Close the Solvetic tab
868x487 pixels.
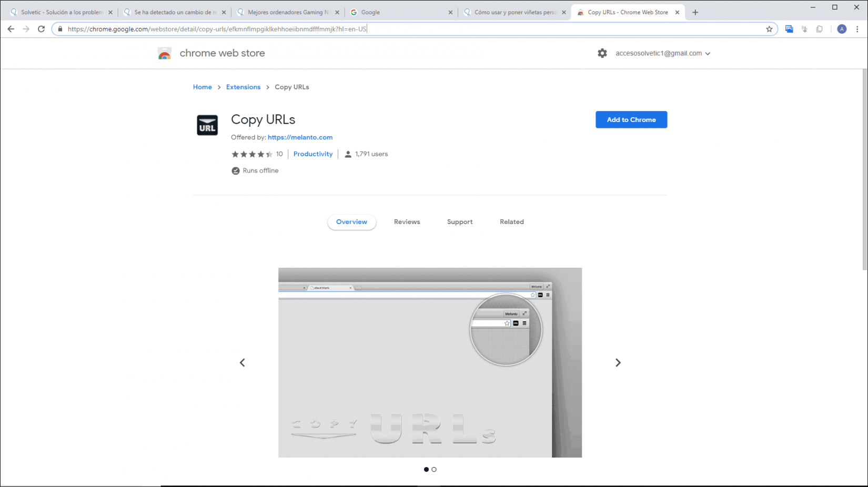click(110, 12)
